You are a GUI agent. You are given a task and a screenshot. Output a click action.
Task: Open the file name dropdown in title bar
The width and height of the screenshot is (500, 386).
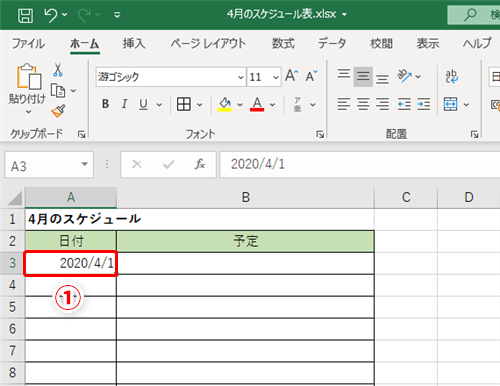pos(345,15)
